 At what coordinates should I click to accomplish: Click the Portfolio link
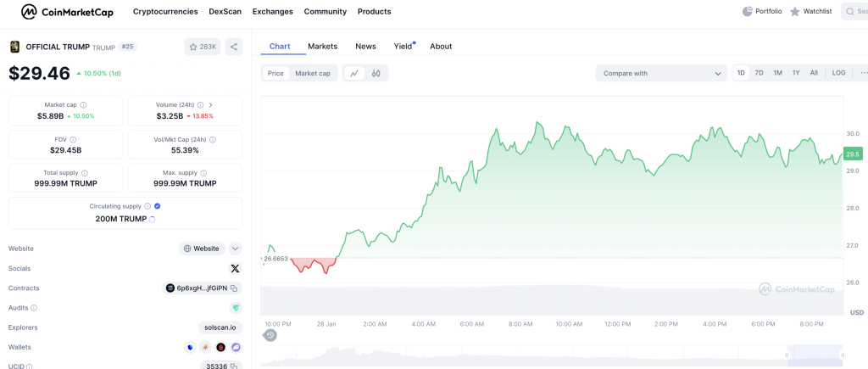(x=769, y=11)
